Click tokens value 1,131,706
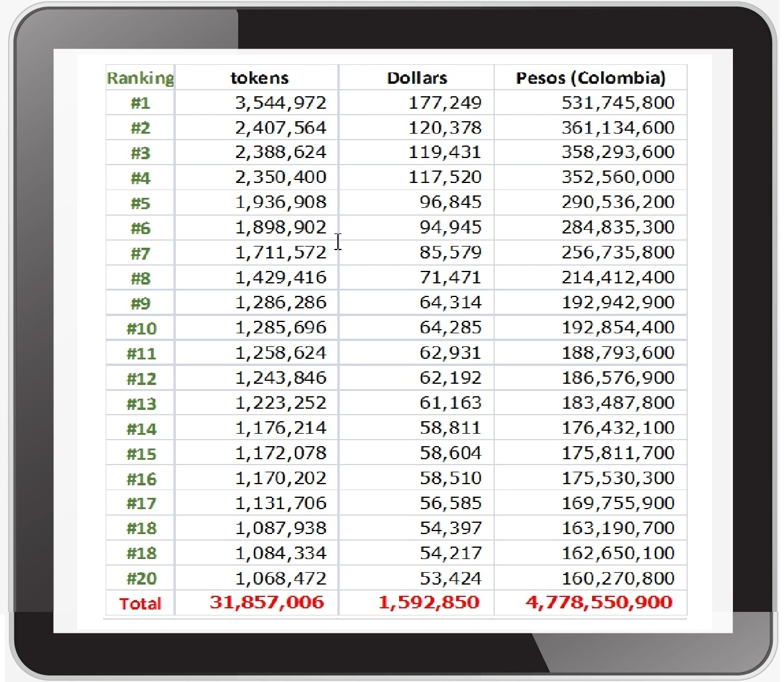 coord(281,503)
